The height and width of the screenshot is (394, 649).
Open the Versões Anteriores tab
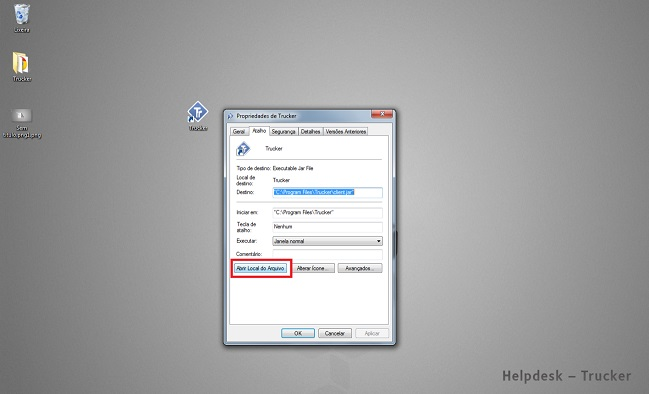coord(346,131)
